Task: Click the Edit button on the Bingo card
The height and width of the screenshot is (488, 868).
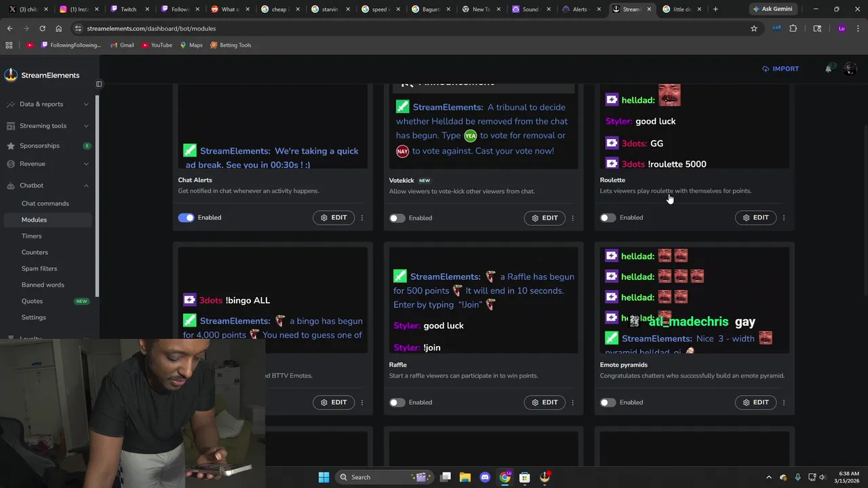Action: 334,403
